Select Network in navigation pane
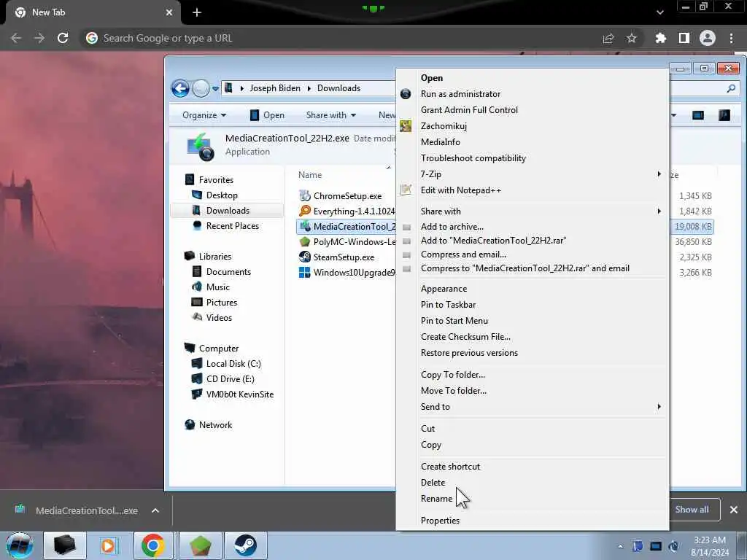747x560 pixels. [215, 425]
